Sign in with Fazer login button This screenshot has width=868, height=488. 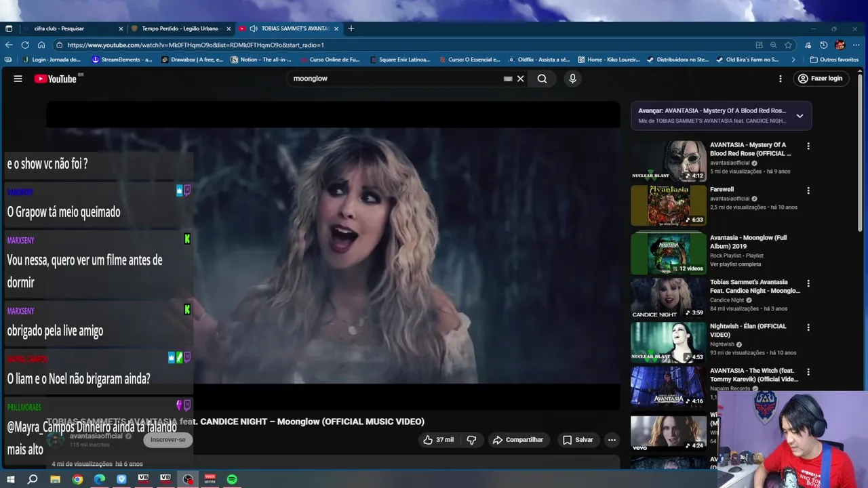click(820, 79)
